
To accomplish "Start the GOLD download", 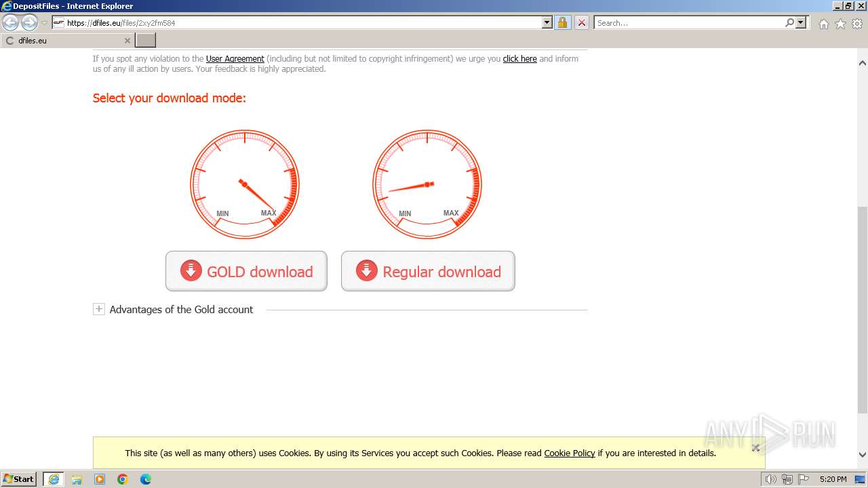I will pyautogui.click(x=246, y=271).
